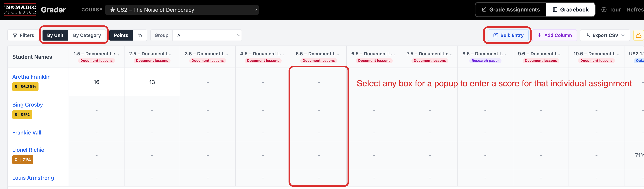Viewport: 644px width, 189px height.
Task: Click the 10.6 – Document L... column header
Action: 596,57
